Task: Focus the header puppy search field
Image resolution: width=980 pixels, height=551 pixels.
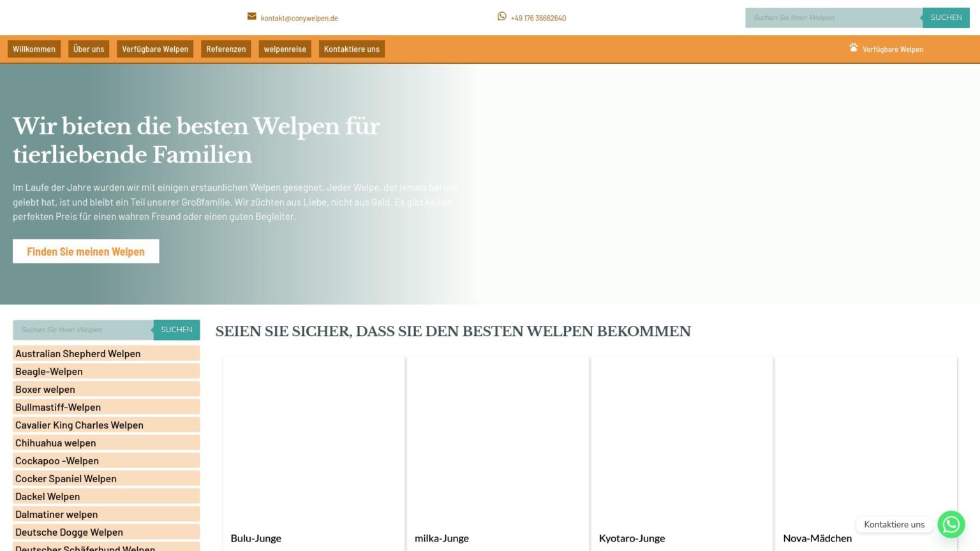Action: (x=833, y=18)
